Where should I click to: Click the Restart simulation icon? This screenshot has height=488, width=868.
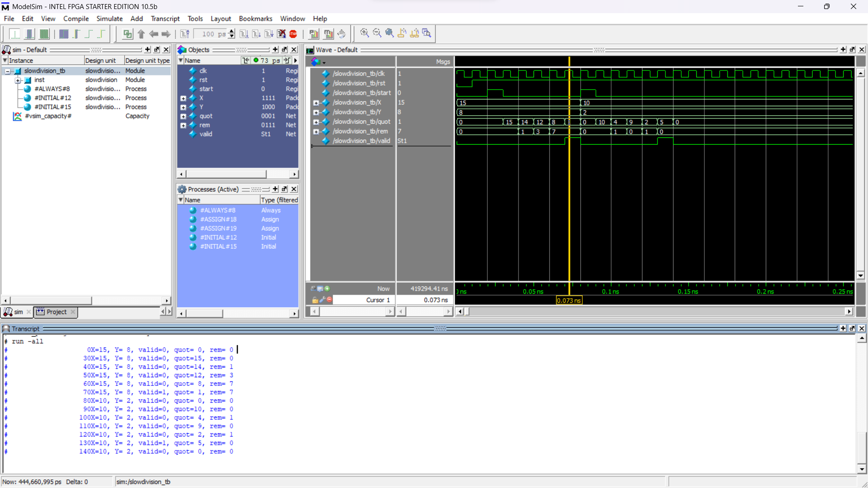(x=184, y=34)
